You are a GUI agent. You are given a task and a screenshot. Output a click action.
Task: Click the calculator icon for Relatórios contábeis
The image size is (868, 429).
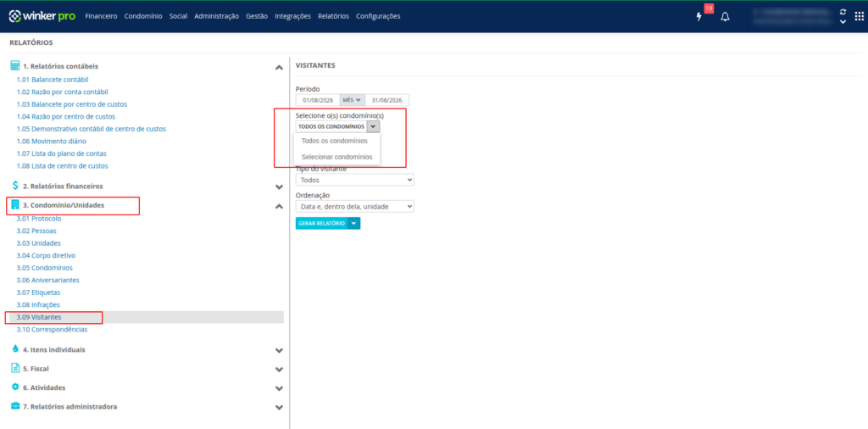[15, 65]
